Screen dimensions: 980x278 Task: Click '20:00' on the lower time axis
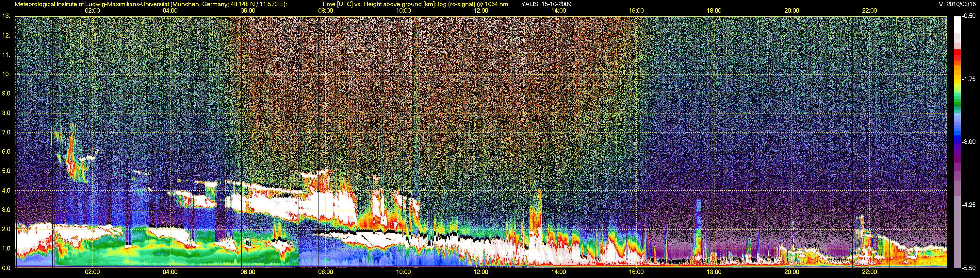coord(792,272)
